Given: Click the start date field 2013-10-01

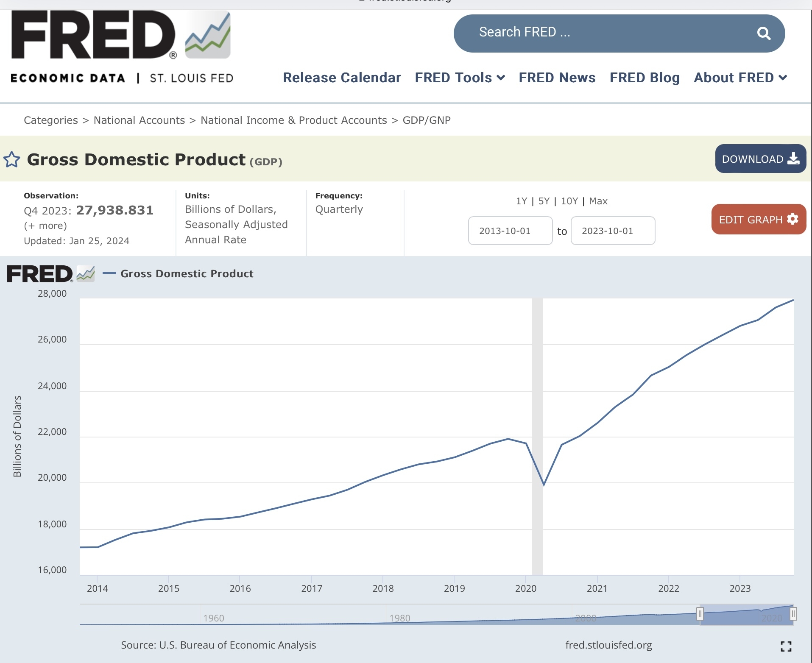Looking at the screenshot, I should pos(510,231).
